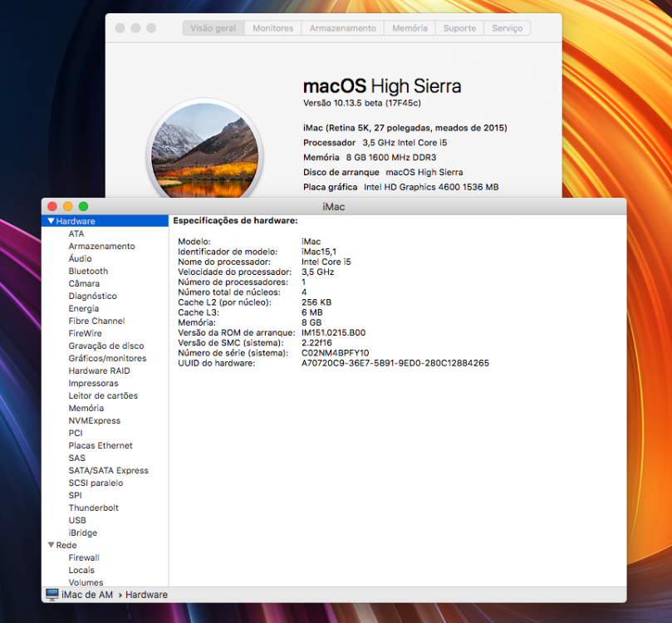Select Energia in the sidebar

point(84,308)
